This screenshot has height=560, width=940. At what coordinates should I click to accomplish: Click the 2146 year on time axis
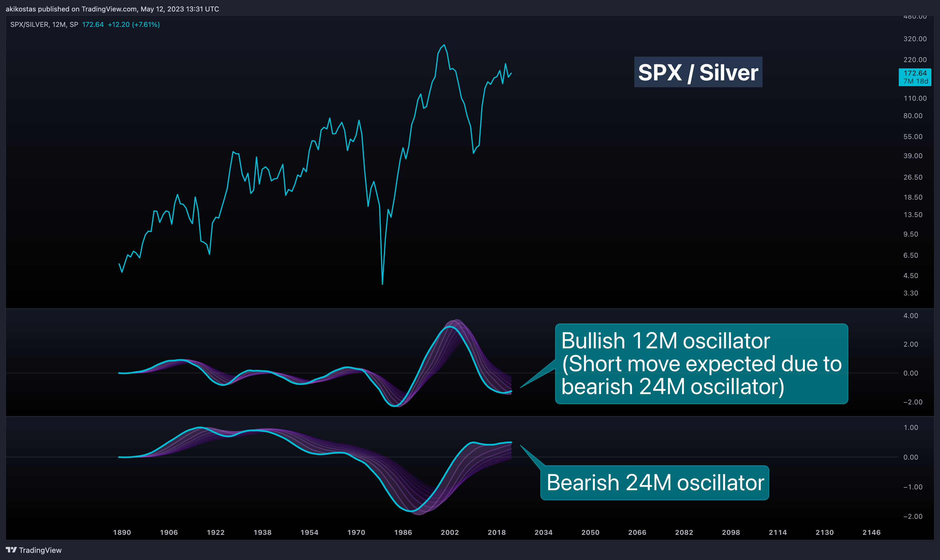pos(871,533)
